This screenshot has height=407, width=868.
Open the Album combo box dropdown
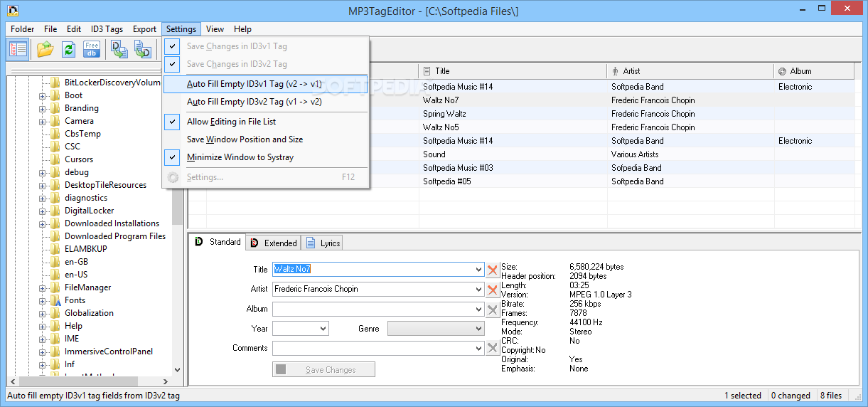478,310
